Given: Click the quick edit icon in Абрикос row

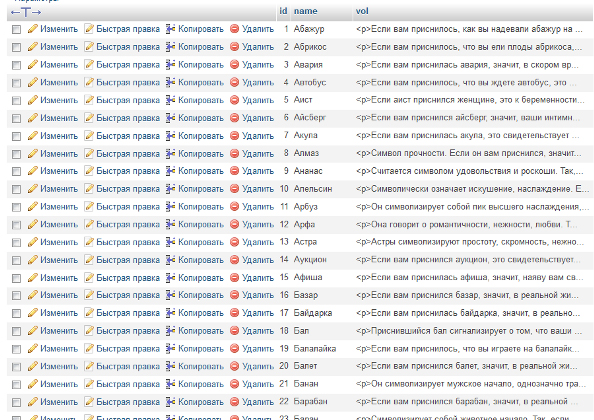Looking at the screenshot, I should [x=89, y=47].
